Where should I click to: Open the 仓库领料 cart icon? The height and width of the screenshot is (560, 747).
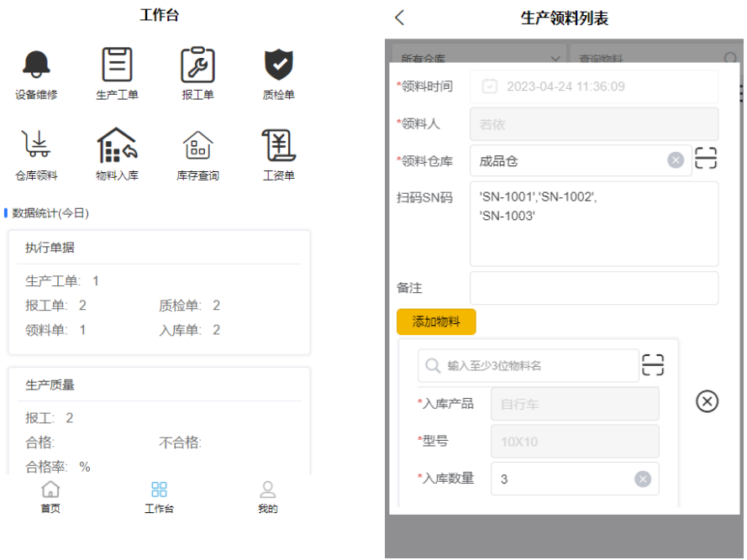36,146
